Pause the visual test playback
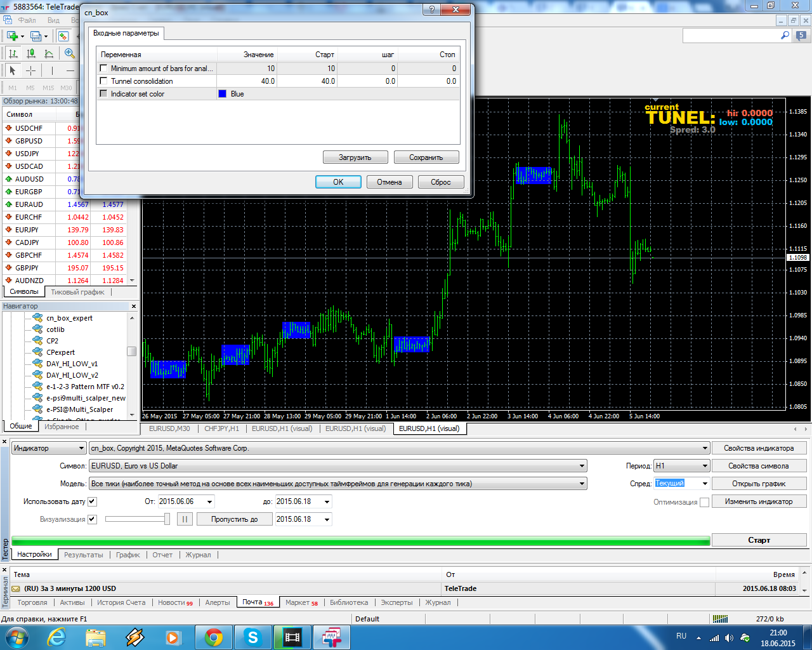812x650 pixels. click(185, 519)
